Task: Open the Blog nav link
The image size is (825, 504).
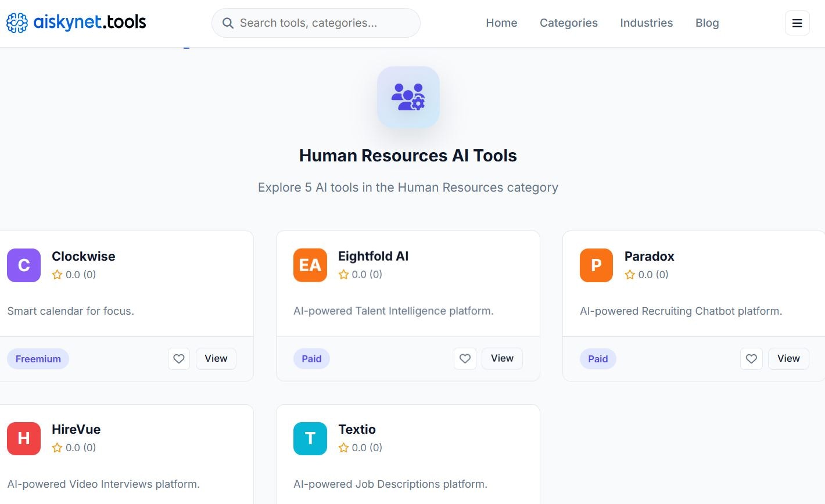Action: 707,23
